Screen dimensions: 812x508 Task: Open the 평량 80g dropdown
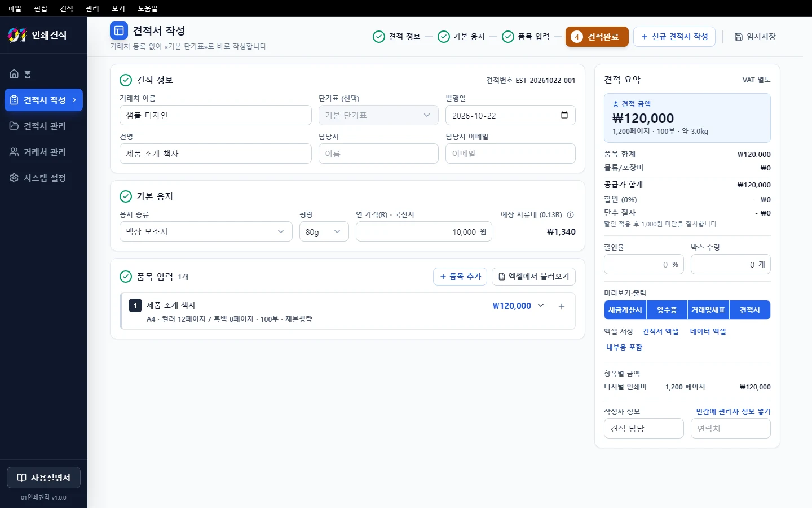(324, 231)
